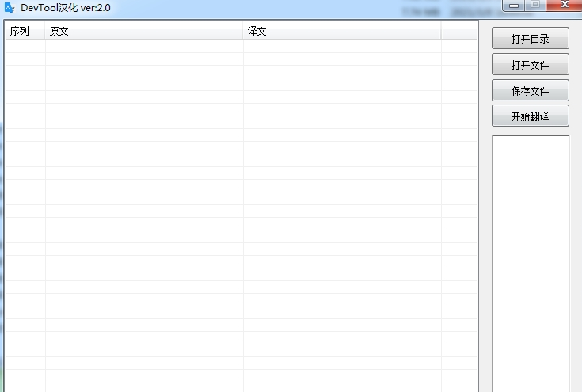Focus the log box below 开始翻译
Screen dimensions: 582x392
(531, 264)
